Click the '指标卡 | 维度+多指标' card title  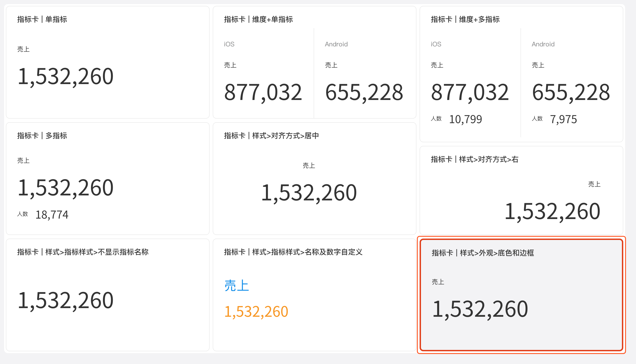465,19
